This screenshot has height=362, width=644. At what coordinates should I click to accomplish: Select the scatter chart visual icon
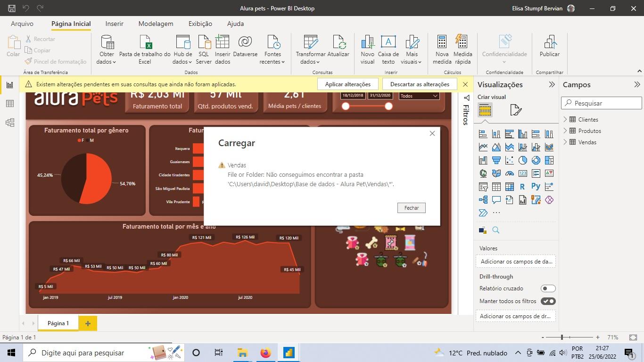click(509, 161)
